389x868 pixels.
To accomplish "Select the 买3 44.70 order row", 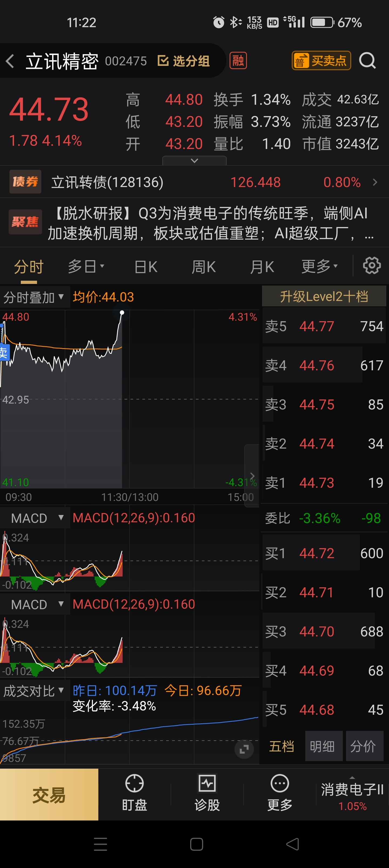I will coord(324,631).
